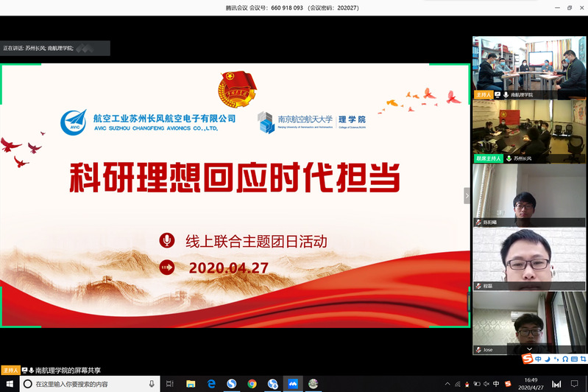The image size is (588, 392).
Task: Click the taskbar clock showing 16:49
Action: pyautogui.click(x=532, y=384)
